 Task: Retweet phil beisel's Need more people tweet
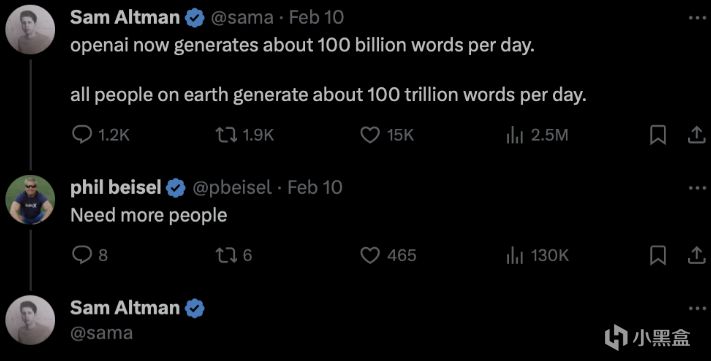coord(234,255)
